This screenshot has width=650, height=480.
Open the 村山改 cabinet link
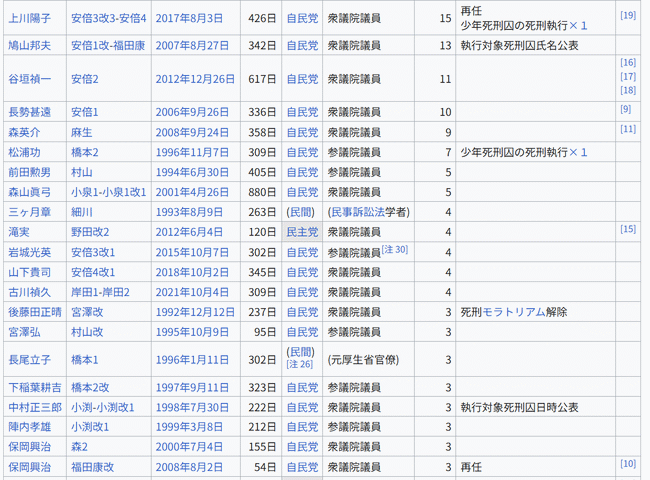coord(87,332)
